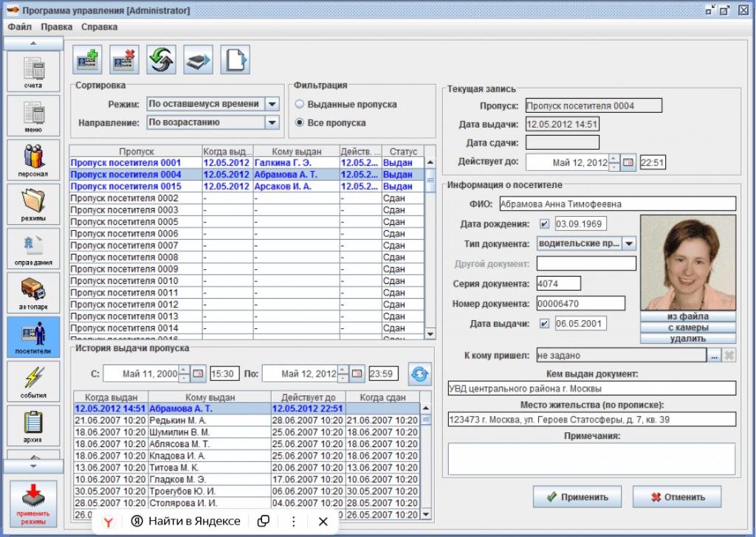Expand the 'Режим' sorting dropdown
This screenshot has height=537, width=756.
pyautogui.click(x=272, y=104)
